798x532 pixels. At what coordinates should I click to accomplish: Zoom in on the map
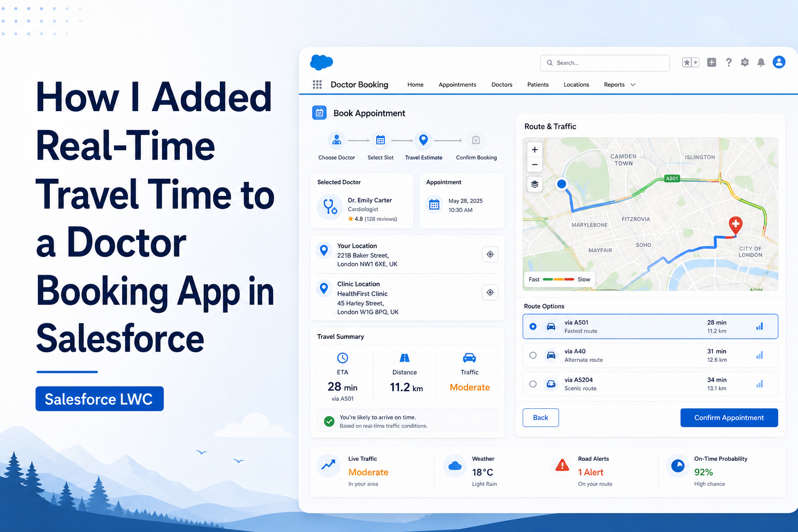tap(535, 150)
